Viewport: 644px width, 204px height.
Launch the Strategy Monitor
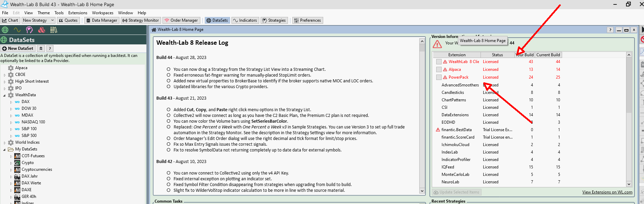pyautogui.click(x=140, y=20)
